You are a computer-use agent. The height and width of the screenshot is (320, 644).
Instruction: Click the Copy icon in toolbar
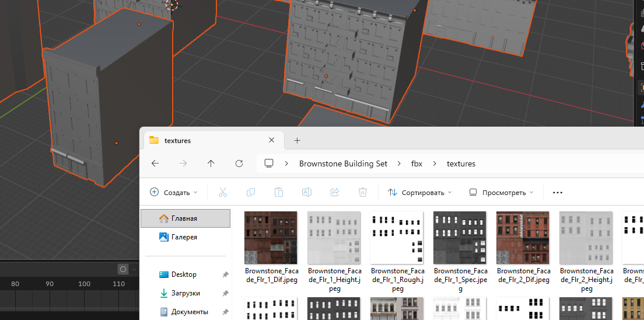click(251, 192)
